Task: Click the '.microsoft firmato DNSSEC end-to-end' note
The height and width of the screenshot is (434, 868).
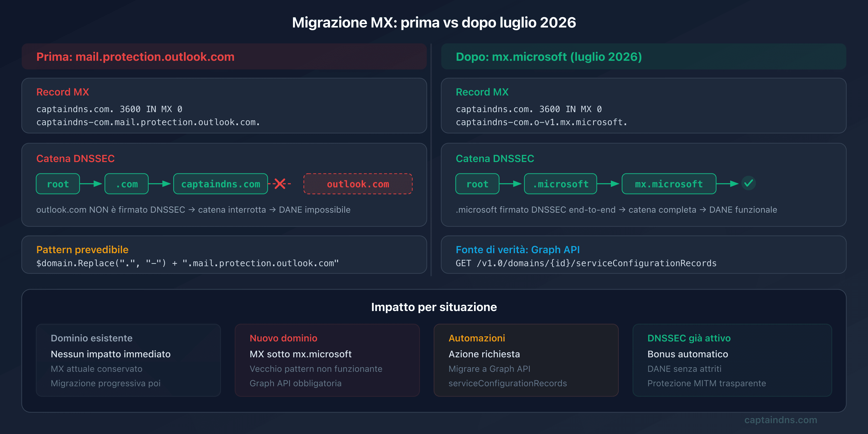Action: [616, 210]
